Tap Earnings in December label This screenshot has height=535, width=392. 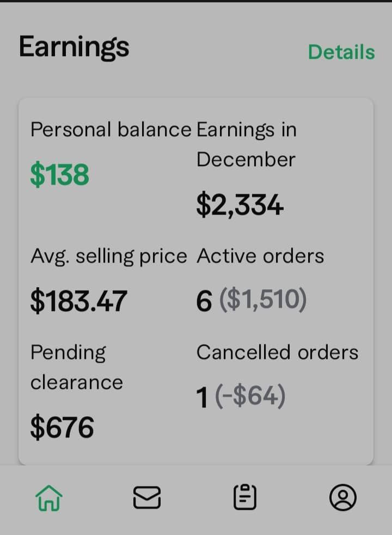(247, 144)
